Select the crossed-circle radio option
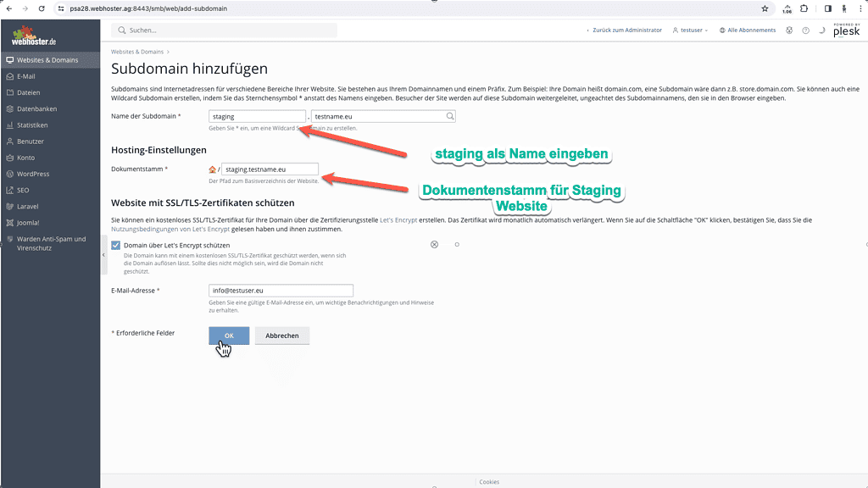The height and width of the screenshot is (488, 868). pos(434,244)
